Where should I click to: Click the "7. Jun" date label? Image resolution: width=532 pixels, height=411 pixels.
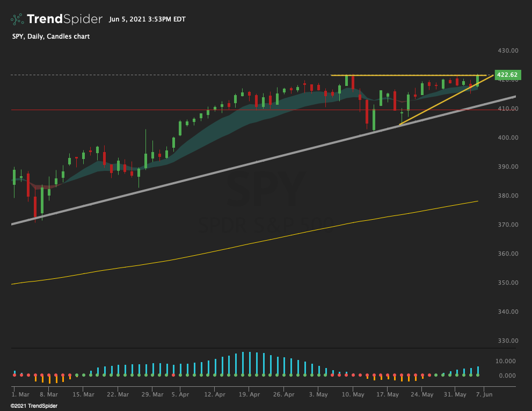pyautogui.click(x=484, y=394)
